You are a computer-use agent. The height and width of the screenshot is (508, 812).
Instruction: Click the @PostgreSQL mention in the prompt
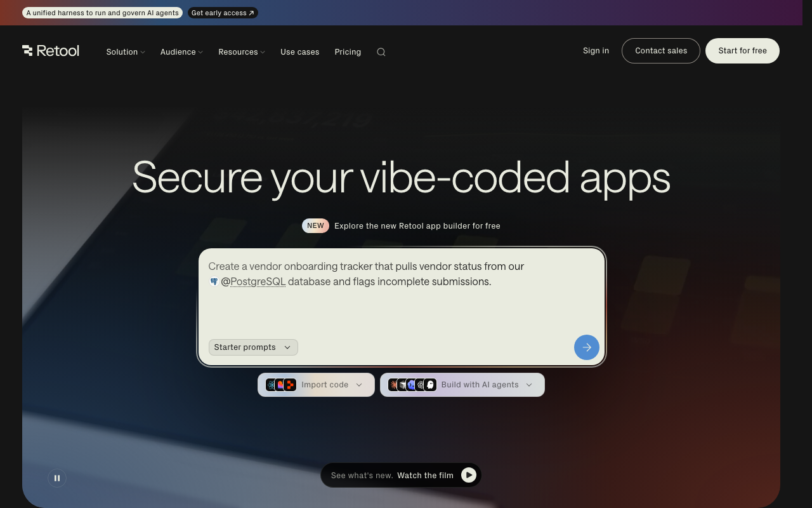[253, 281]
